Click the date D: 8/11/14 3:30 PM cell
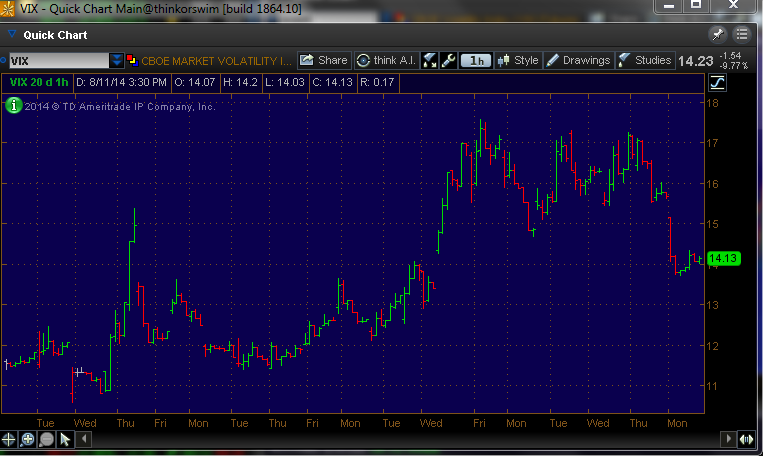The image size is (763, 456). click(x=121, y=82)
